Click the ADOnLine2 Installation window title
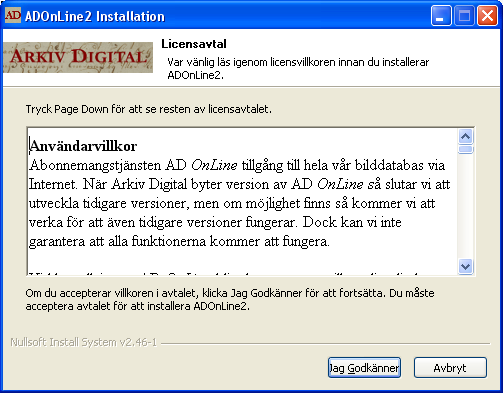The height and width of the screenshot is (393, 503). (x=95, y=16)
